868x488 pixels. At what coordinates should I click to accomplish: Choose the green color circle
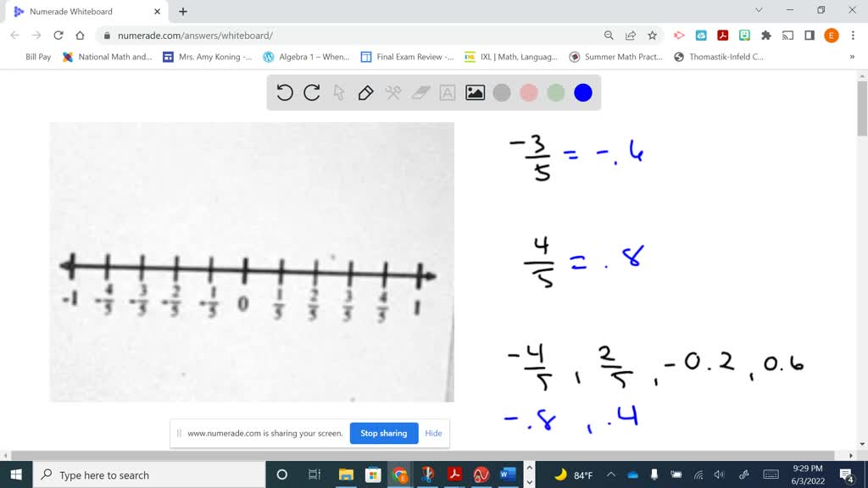(x=555, y=93)
